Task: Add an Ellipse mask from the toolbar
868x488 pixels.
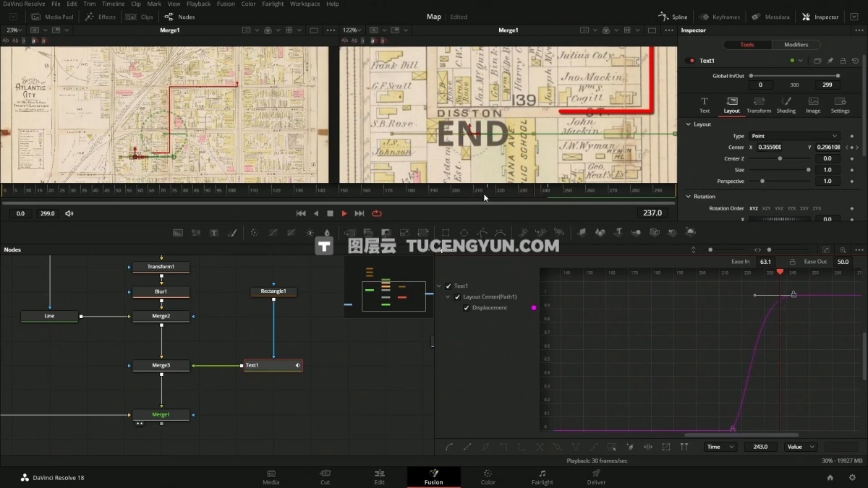Action: (x=464, y=233)
